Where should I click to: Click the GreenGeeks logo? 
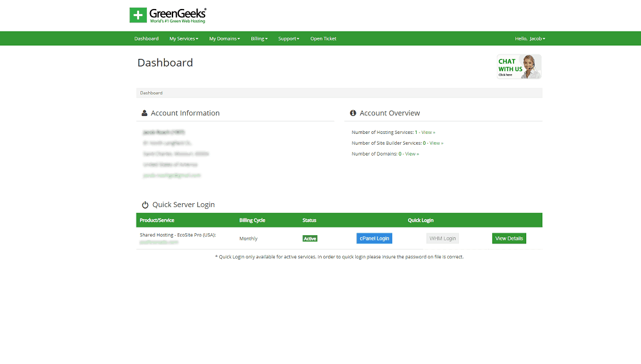167,15
